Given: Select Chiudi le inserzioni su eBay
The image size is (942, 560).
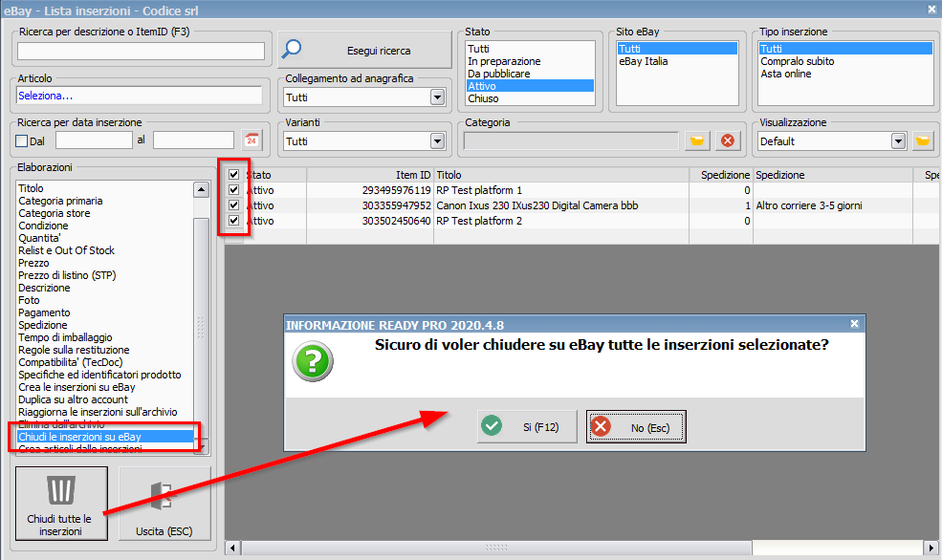Looking at the screenshot, I should pyautogui.click(x=104, y=437).
